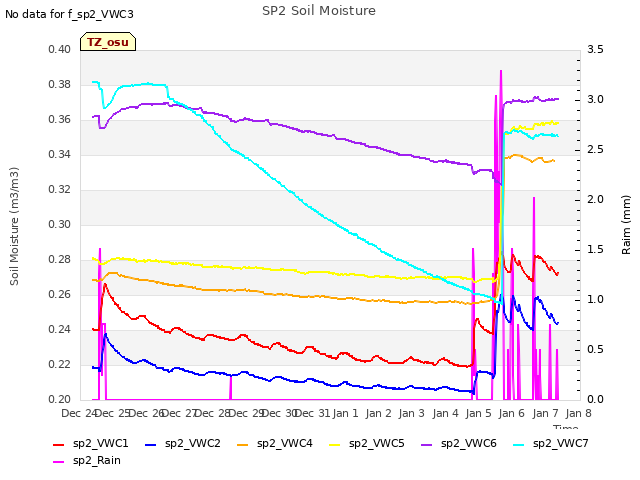640x480 pixels.
Task: Toggle the sp2_VWC6 legend entry
Action: [x=459, y=444]
